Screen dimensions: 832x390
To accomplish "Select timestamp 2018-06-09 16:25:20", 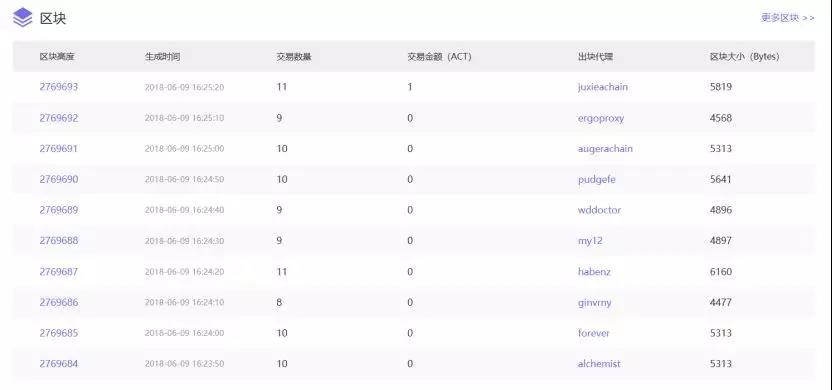I will point(184,87).
